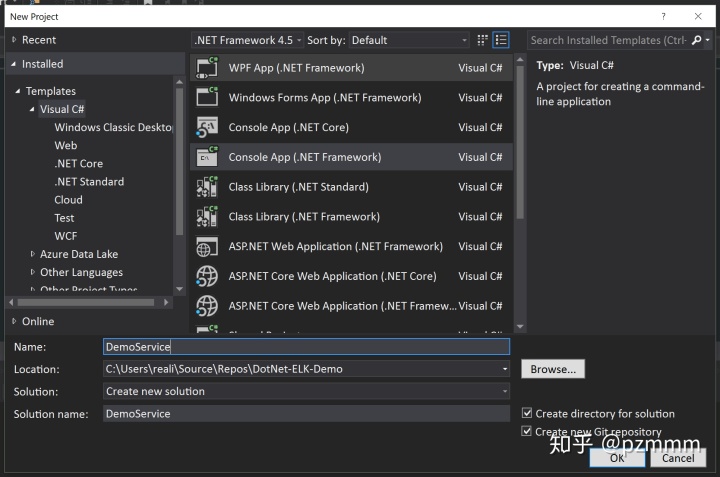
Task: Open the search options dropdown arrow
Action: click(708, 40)
